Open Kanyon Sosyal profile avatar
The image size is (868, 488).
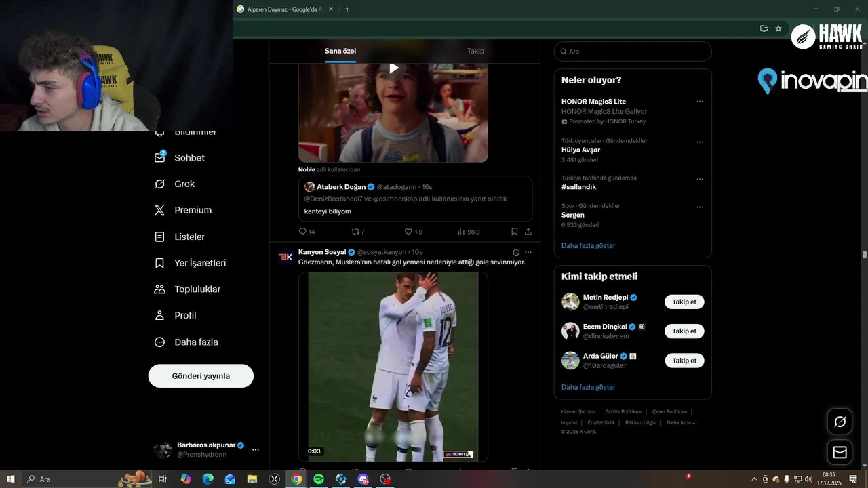tap(285, 257)
